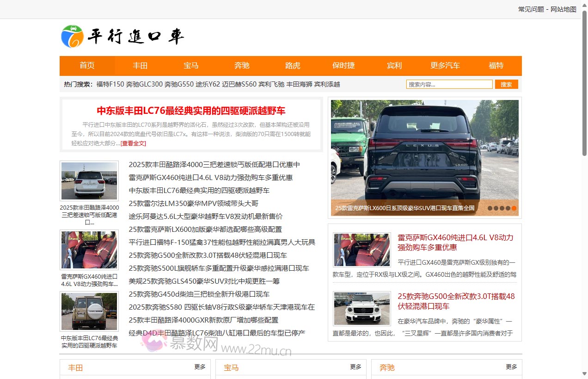
Task: Click the orange 搜索 search button
Action: [506, 84]
